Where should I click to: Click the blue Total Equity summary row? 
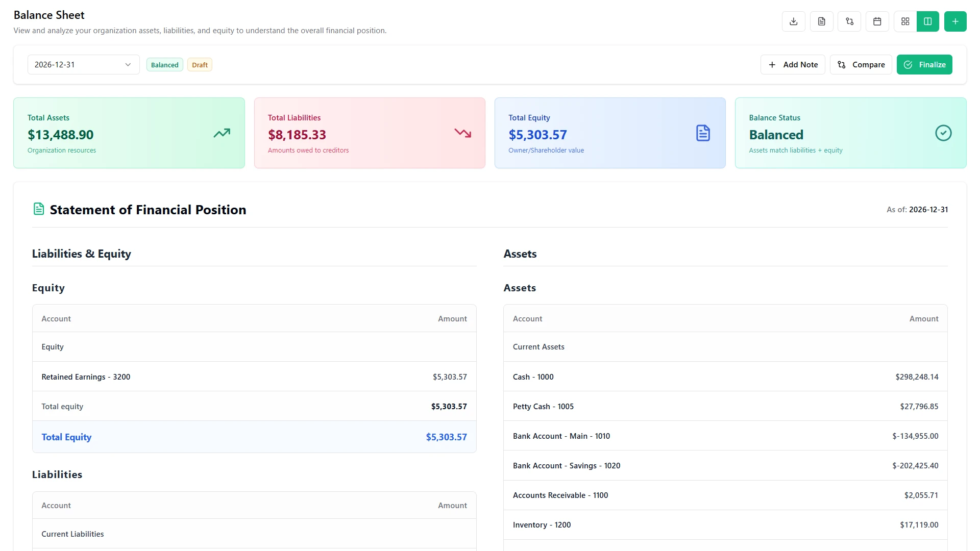(x=254, y=437)
